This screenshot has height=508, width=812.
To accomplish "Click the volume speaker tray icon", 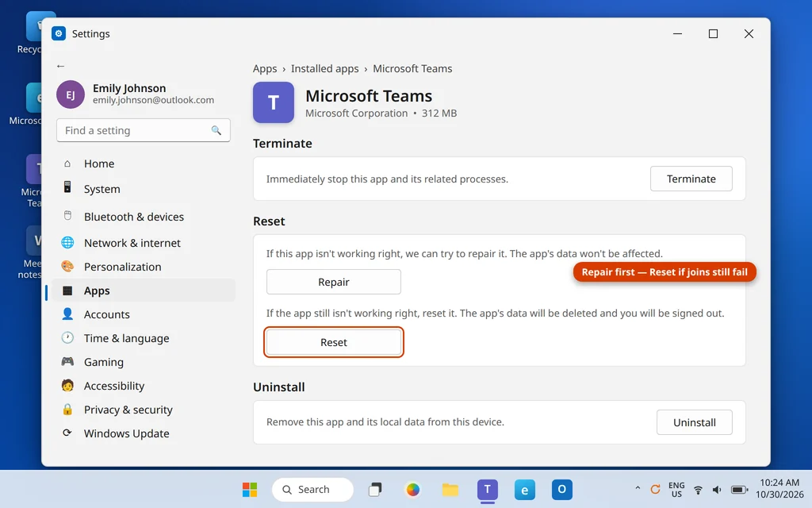I will (717, 490).
